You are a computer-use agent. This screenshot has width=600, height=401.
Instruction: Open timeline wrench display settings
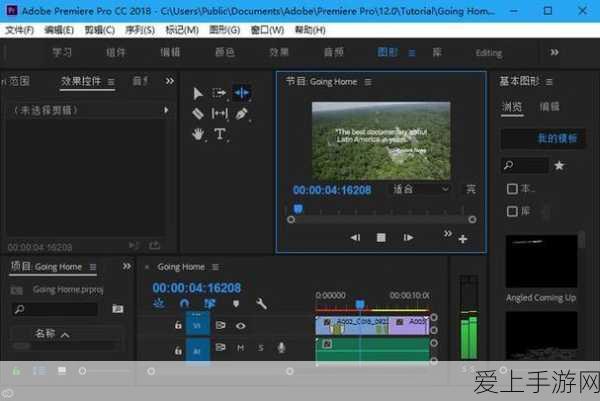[x=261, y=304]
